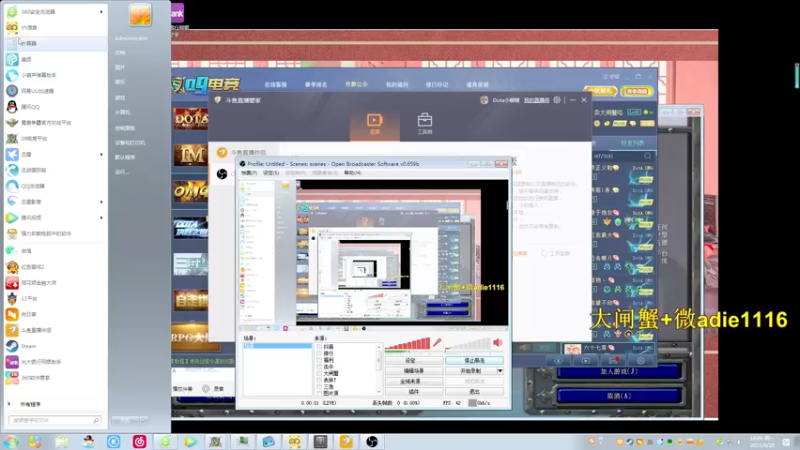Expand the 迅雷 submenu arrow

coord(101,154)
